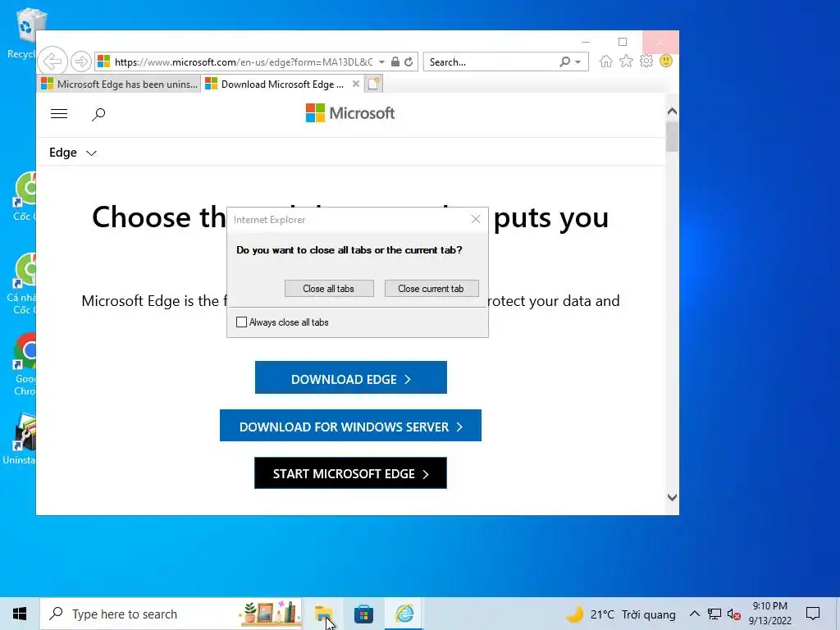Expand the Edge navigation dropdown

click(73, 153)
